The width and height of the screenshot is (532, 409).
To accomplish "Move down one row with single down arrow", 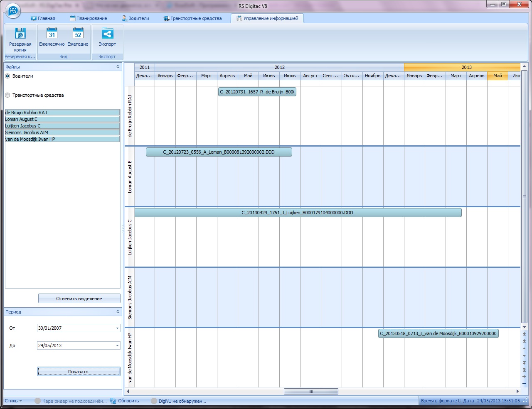I will click(524, 356).
